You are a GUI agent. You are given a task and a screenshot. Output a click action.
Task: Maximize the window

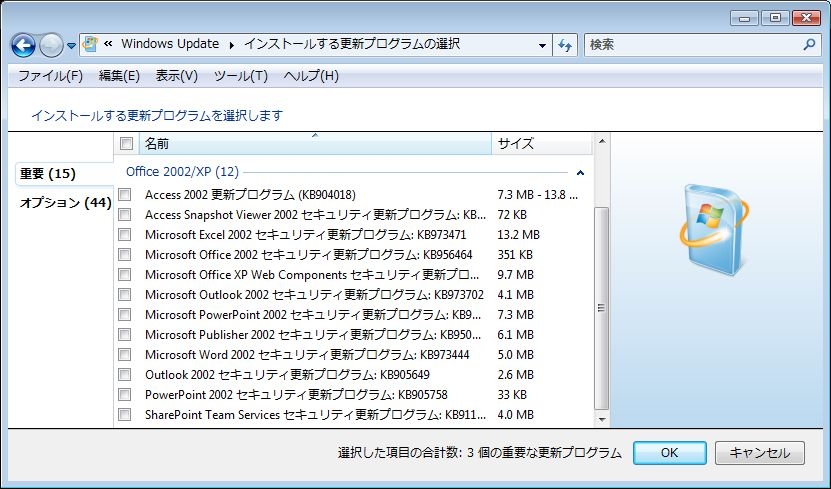coord(775,19)
